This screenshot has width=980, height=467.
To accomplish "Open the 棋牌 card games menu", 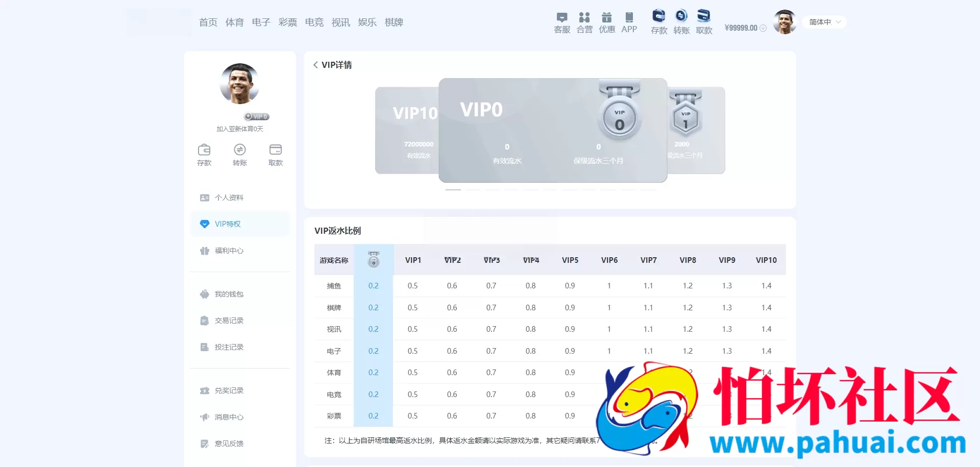I will click(x=394, y=22).
